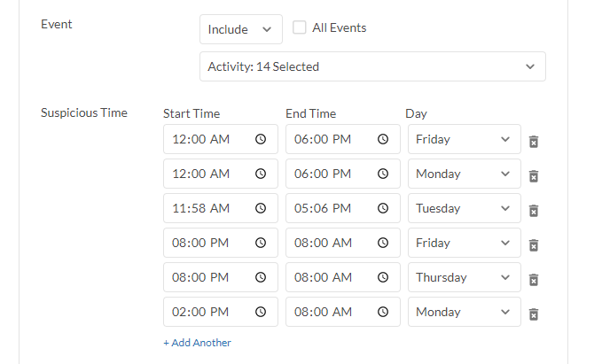Remove the Thursday suspicious time entry

click(534, 279)
